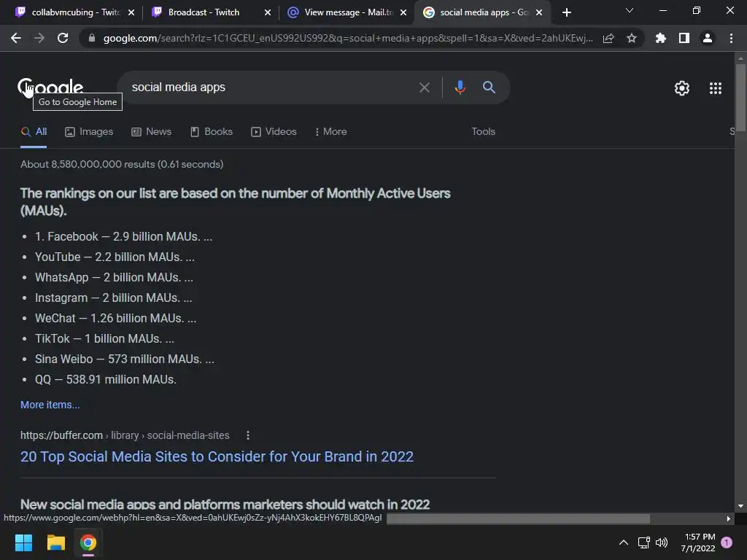This screenshot has width=747, height=560.
Task: Open the More items... link
Action: [x=50, y=405]
